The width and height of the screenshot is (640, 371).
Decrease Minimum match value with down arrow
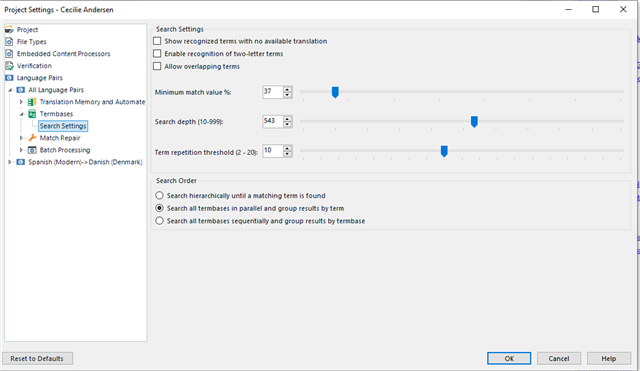(x=288, y=95)
